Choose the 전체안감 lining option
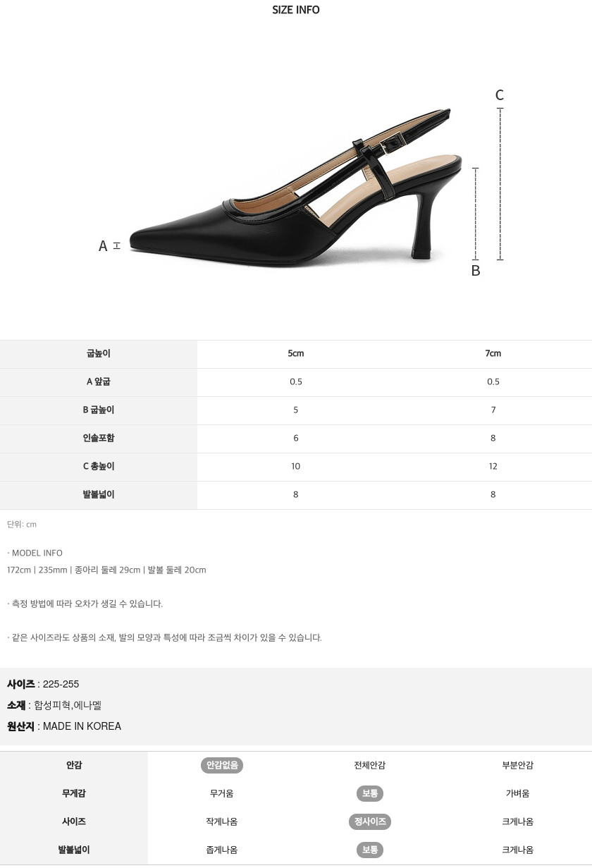This screenshot has height=868, width=592. pyautogui.click(x=370, y=765)
